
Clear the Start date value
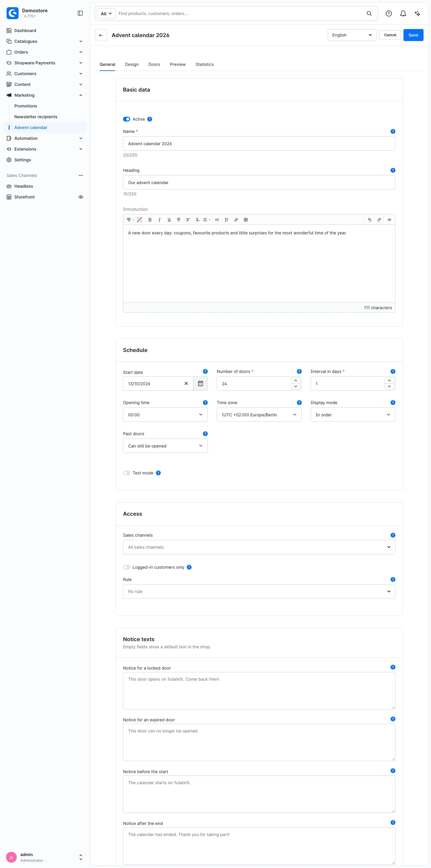pos(186,383)
